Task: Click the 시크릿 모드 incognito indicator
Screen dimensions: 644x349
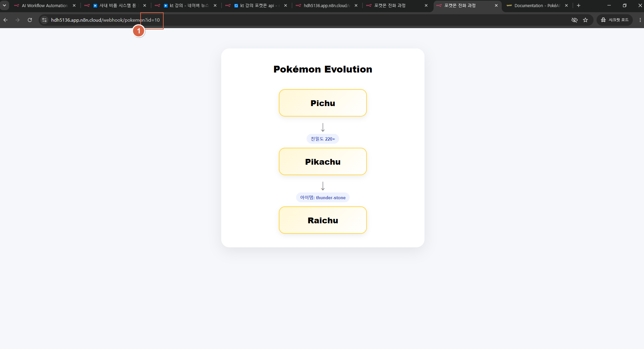Action: [615, 20]
